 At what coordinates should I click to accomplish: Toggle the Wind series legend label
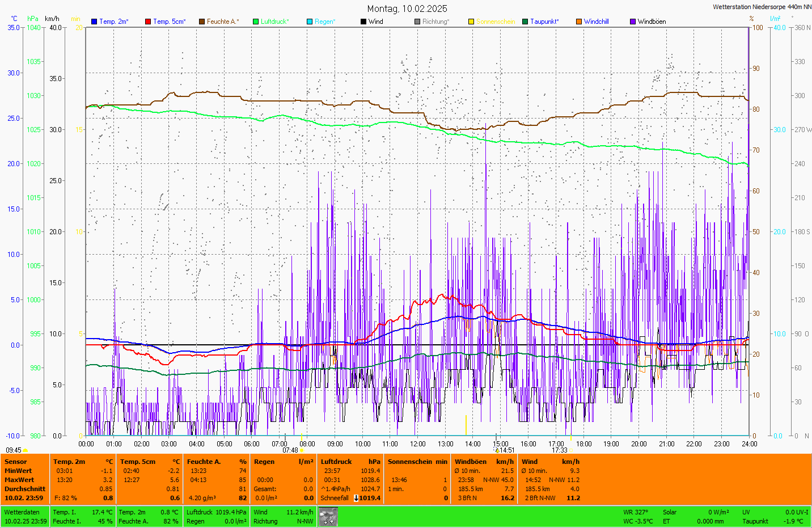pyautogui.click(x=375, y=22)
